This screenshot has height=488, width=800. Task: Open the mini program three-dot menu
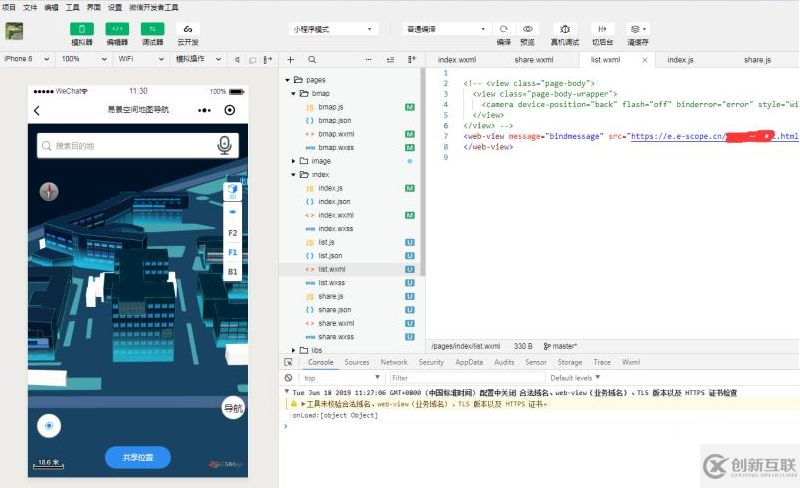click(x=204, y=110)
